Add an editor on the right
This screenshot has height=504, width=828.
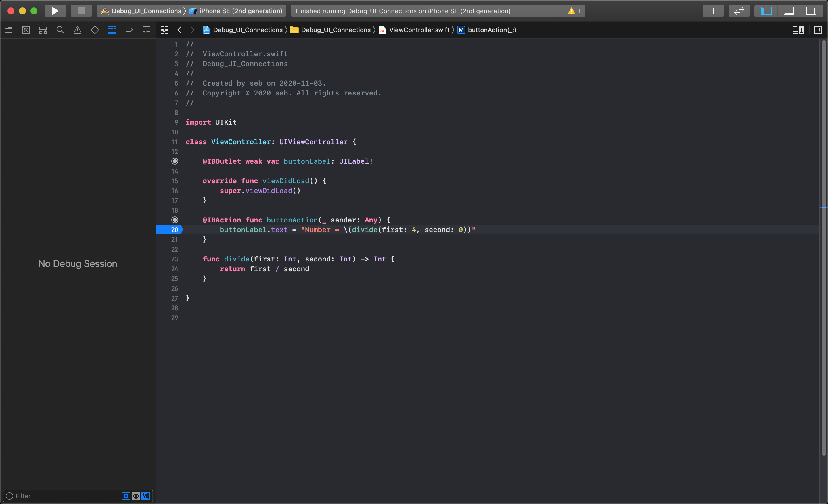[x=818, y=30]
